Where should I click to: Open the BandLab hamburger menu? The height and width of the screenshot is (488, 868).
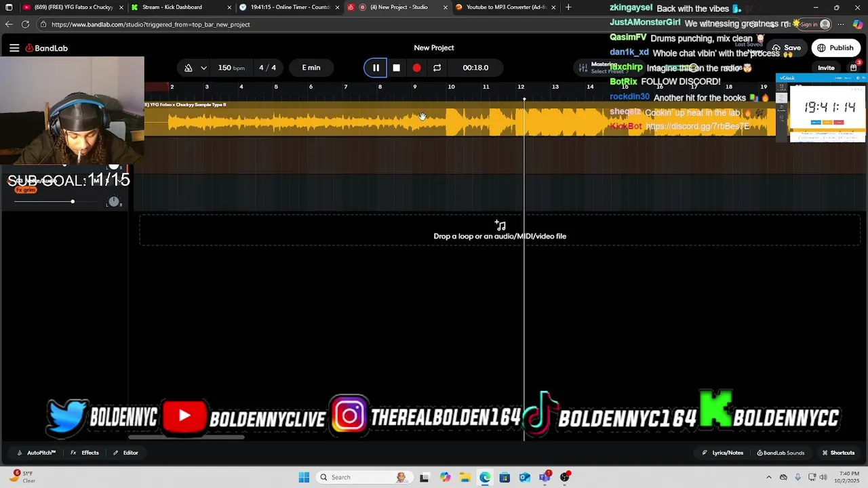point(14,48)
